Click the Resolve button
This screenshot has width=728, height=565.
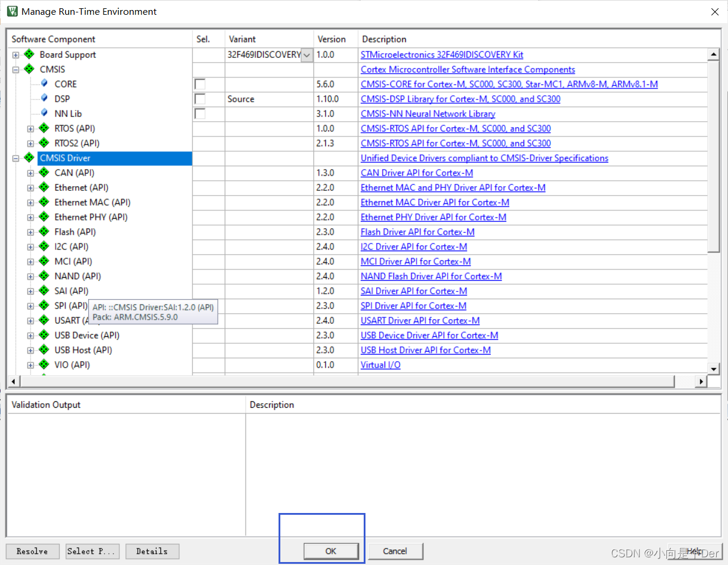[33, 551]
